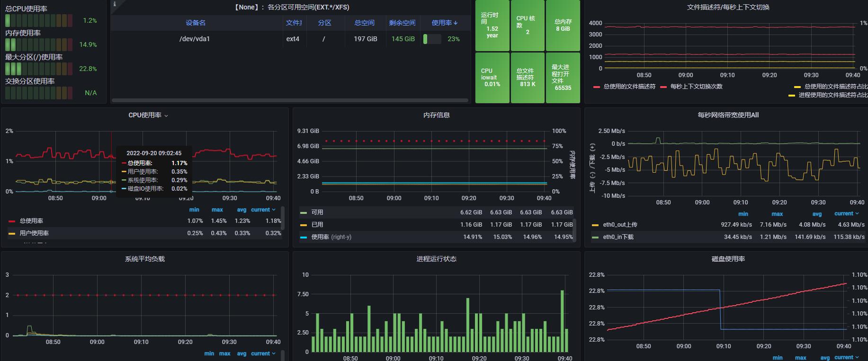Sort disk table by 剩余空间 column
This screenshot has width=868, height=361.
(402, 23)
